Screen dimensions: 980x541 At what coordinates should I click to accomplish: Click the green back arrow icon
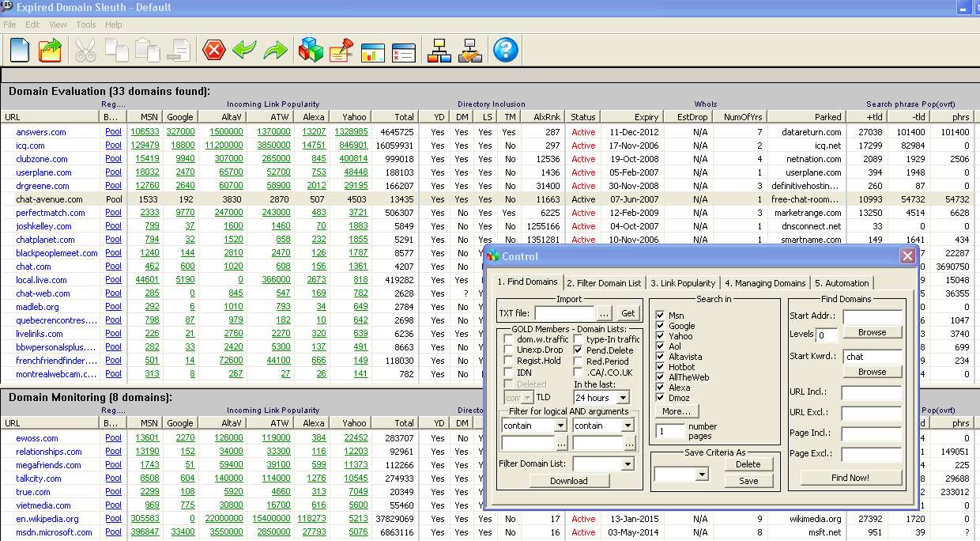(244, 51)
